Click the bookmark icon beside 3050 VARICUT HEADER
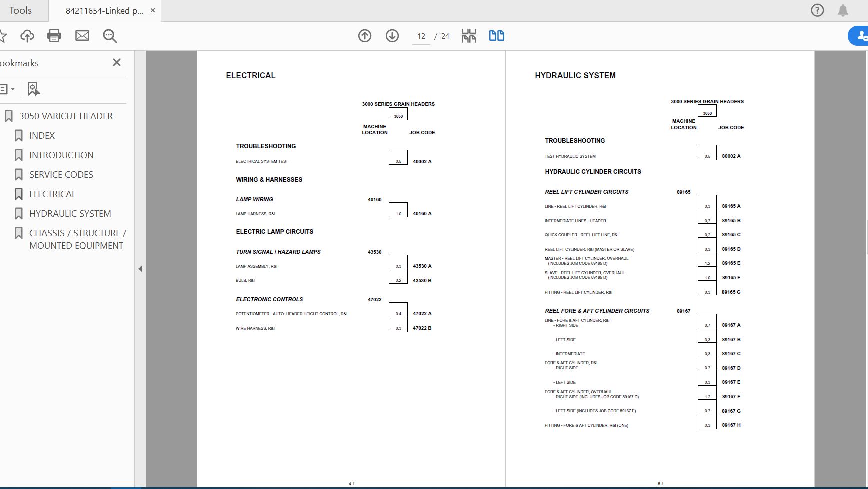Screen dimensions: 868x489 pos(9,116)
